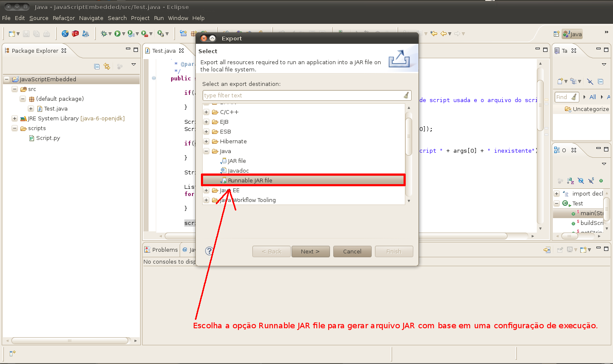This screenshot has width=613, height=364.
Task: Select JAR file export option
Action: pyautogui.click(x=237, y=161)
